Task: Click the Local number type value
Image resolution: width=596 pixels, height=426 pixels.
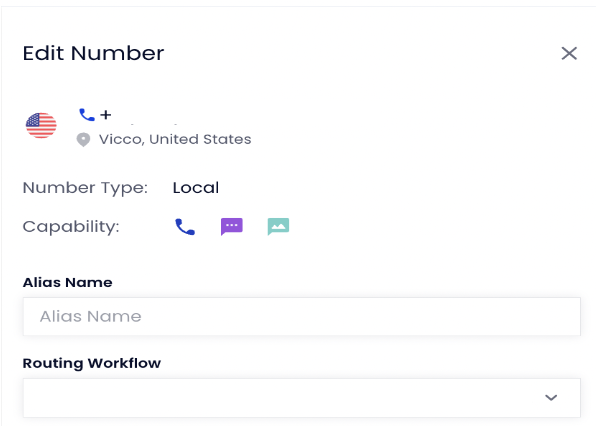Action: point(196,188)
